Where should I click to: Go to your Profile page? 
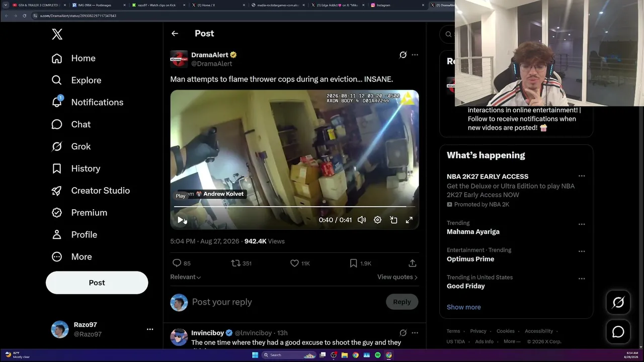pos(74,235)
